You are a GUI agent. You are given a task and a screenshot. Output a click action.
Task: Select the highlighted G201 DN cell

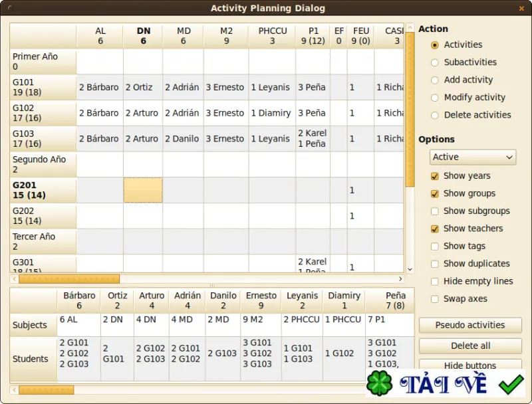143,190
